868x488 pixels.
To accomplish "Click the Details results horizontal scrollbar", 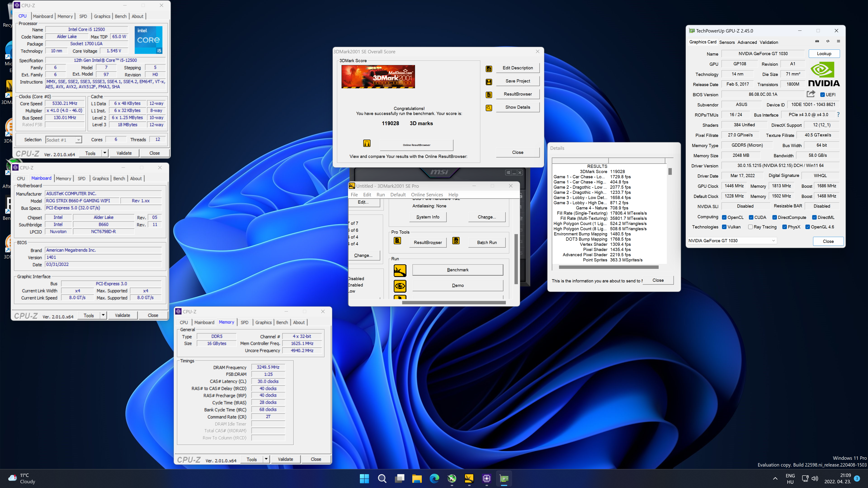I will 609,267.
